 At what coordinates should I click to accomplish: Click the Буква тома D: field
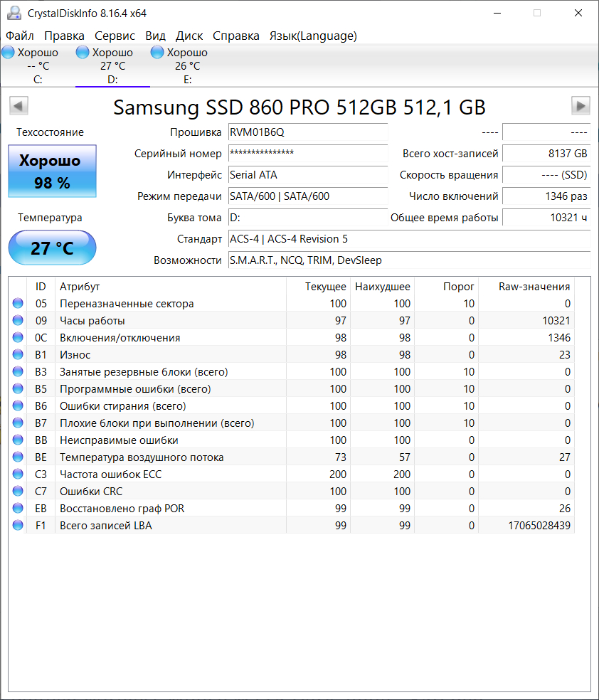308,218
